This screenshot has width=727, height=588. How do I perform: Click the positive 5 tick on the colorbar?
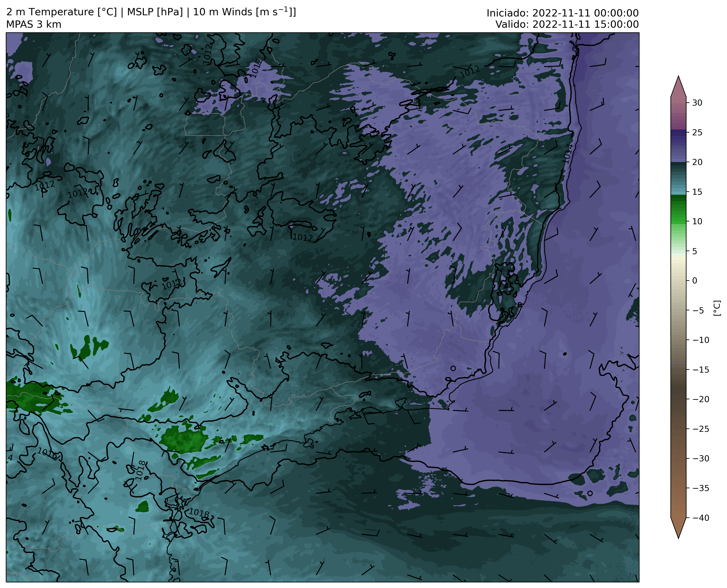point(694,251)
